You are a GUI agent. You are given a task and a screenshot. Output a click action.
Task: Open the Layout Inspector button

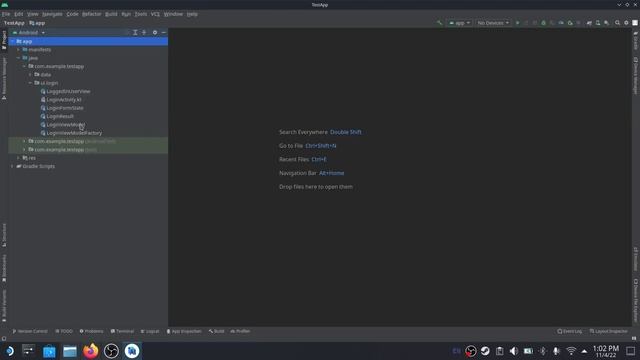coord(608,331)
